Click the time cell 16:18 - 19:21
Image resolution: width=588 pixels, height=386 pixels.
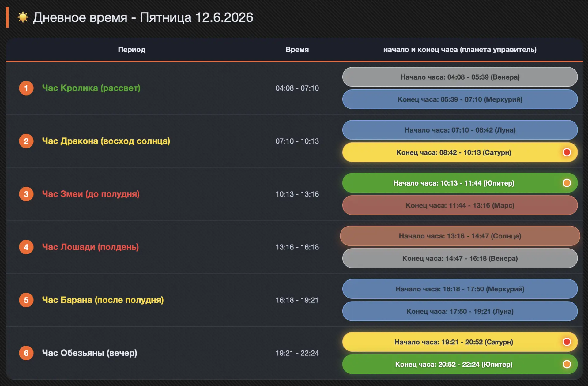point(297,300)
